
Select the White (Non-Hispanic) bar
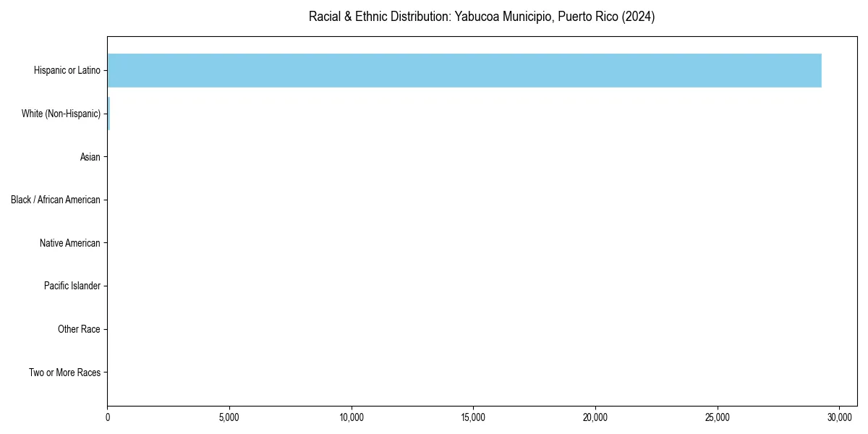[108, 114]
